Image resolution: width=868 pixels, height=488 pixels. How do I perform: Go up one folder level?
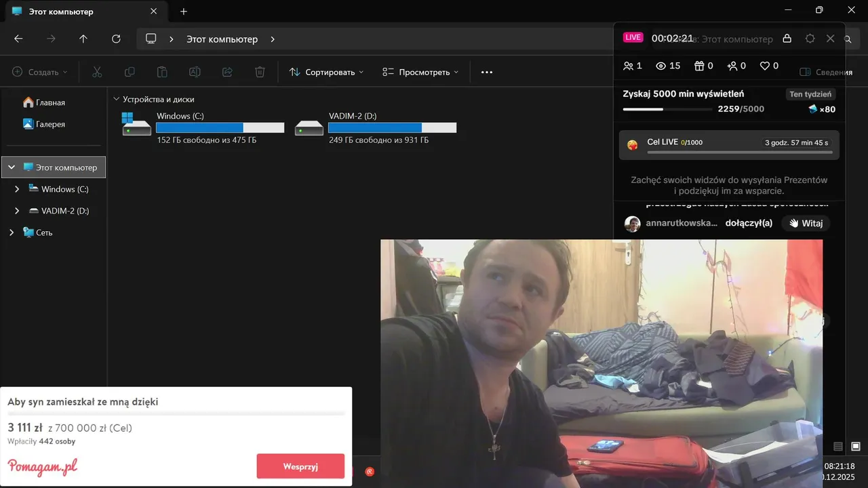pyautogui.click(x=83, y=39)
